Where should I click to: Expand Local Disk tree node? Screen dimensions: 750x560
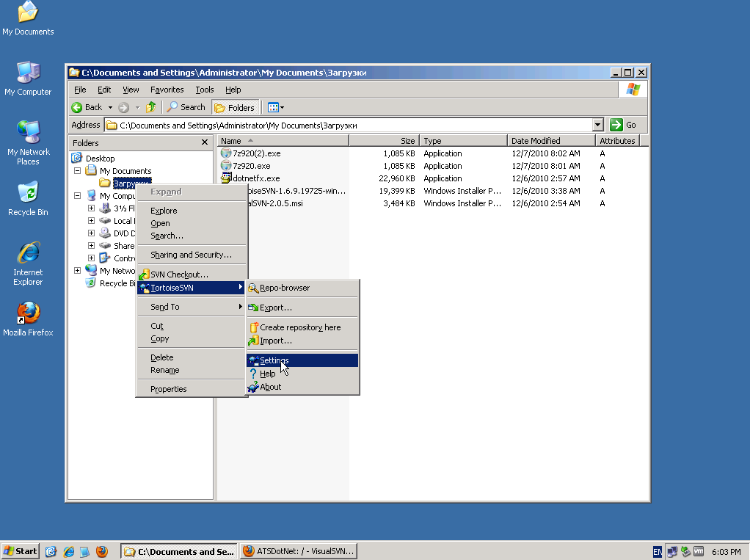(x=91, y=220)
